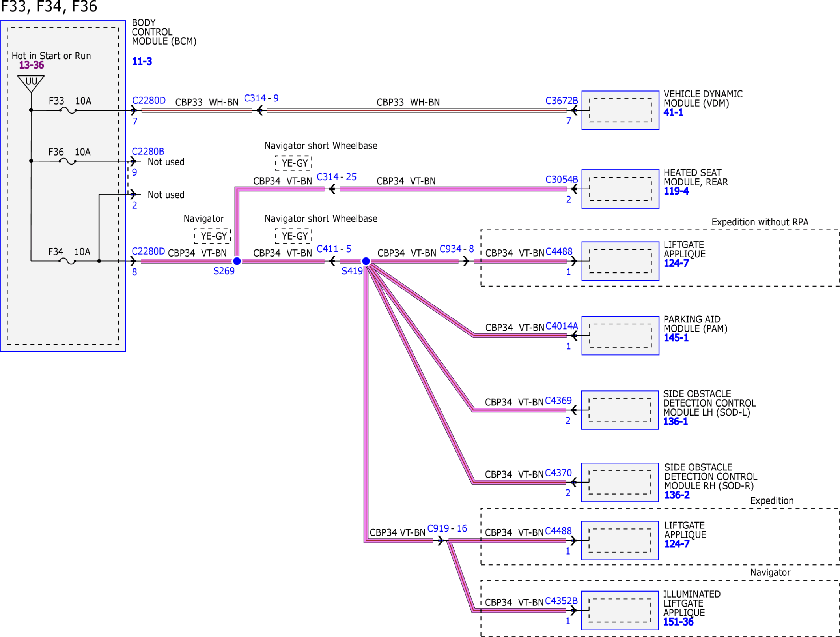Click the UU power source triangle
Screen dimensions: 840x637
coord(31,83)
